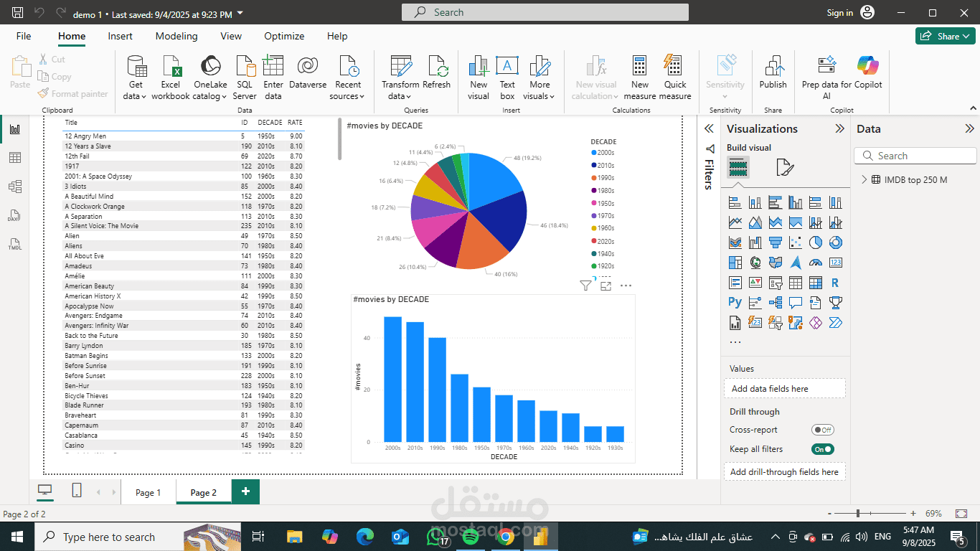Turn off Keep all filters switch
The image size is (980, 551).
click(x=823, y=449)
